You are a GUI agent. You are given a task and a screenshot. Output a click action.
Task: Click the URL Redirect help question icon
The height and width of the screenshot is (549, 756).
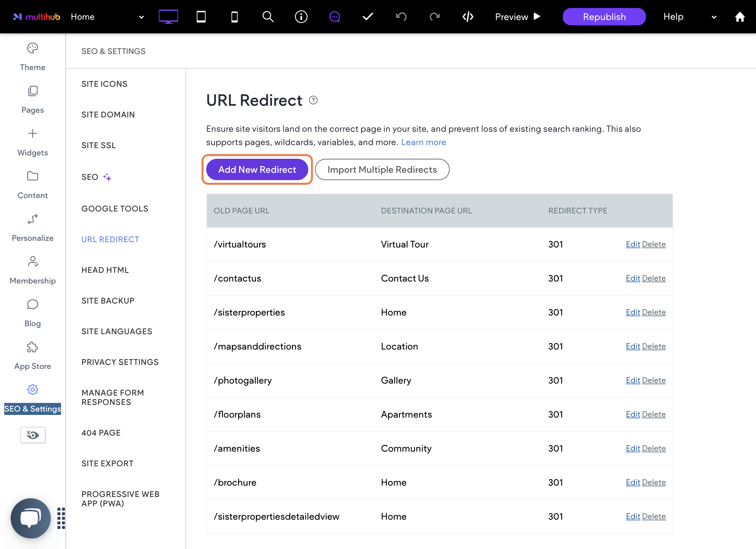tap(313, 100)
